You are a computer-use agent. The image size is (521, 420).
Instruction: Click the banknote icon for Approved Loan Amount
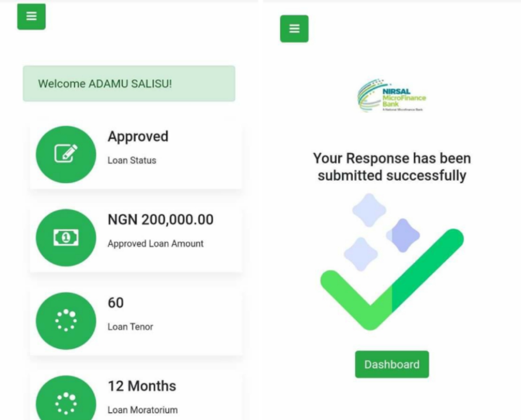point(66,238)
